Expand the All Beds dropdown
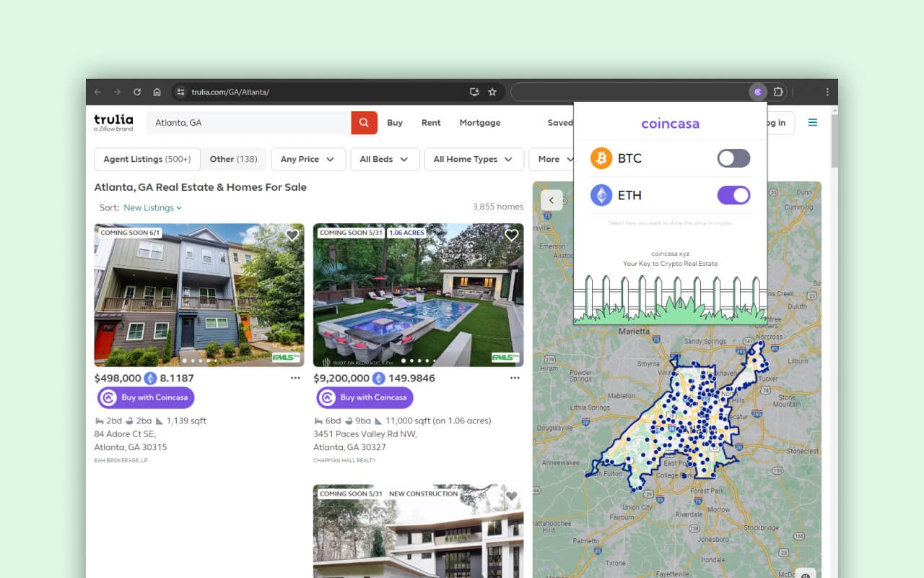Viewport: 924px width, 578px height. 385,159
